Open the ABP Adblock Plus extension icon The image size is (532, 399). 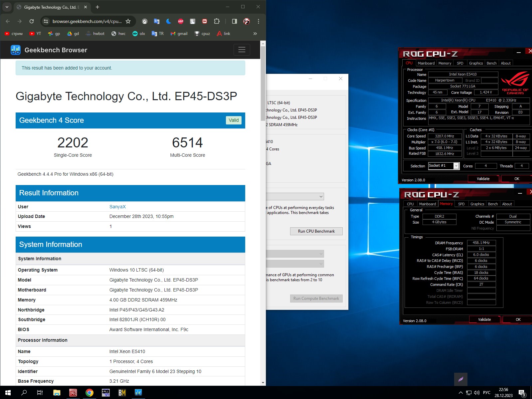click(x=181, y=21)
